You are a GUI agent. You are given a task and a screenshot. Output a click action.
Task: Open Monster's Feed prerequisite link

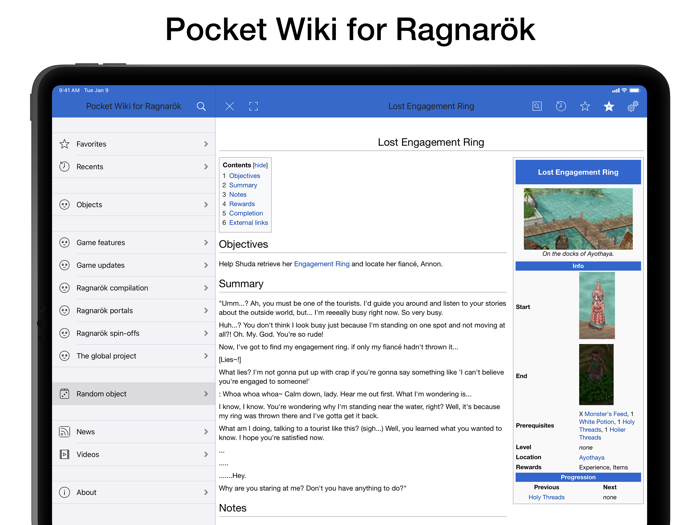(x=606, y=414)
